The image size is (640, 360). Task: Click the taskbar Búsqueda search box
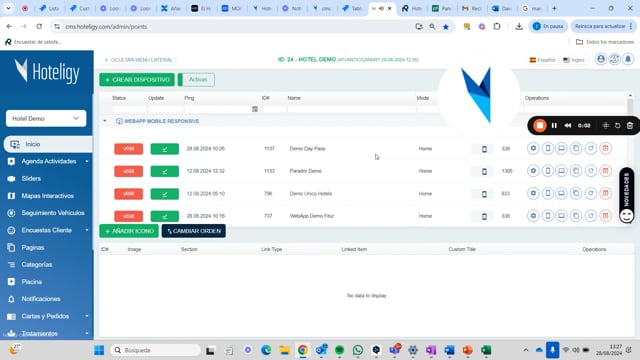pos(156,350)
